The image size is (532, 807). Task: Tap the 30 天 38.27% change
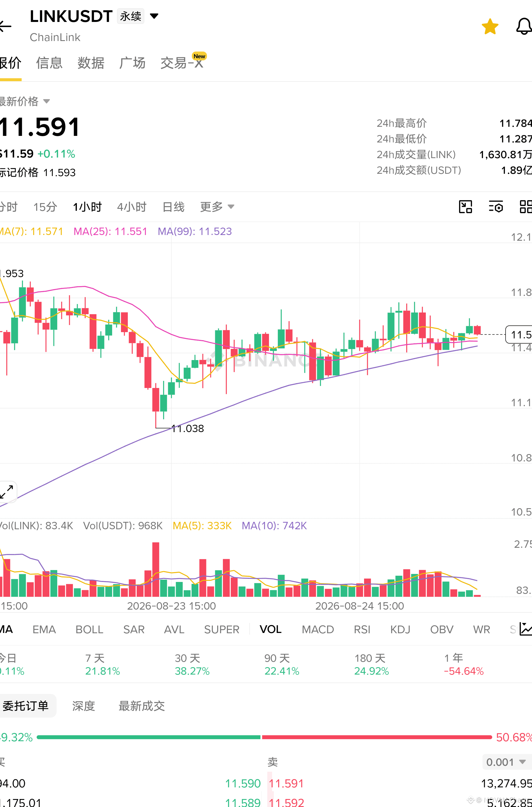192,665
